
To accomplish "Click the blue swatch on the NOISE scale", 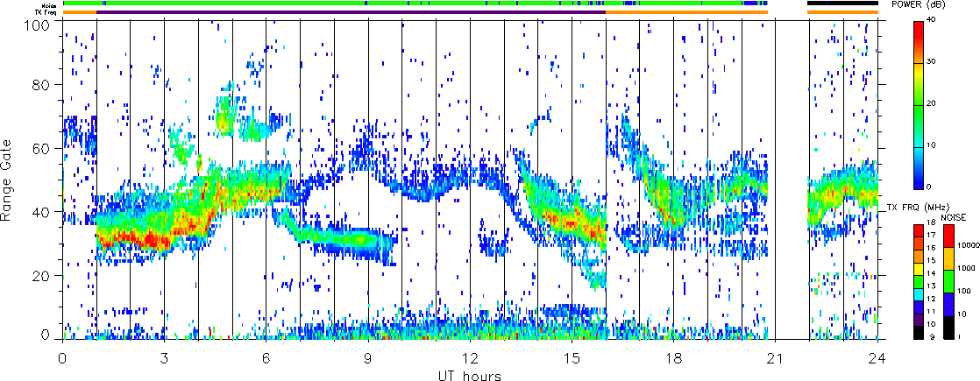I will (948, 304).
